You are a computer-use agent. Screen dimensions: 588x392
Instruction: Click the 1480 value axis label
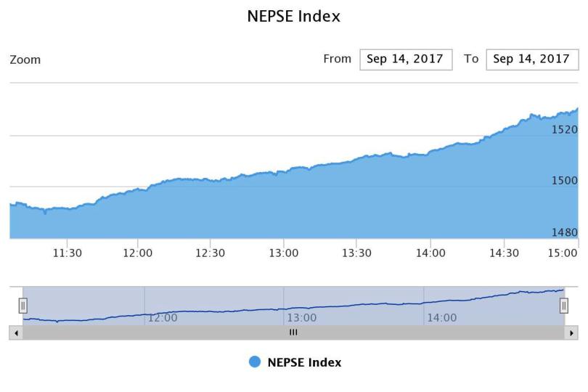(x=564, y=233)
